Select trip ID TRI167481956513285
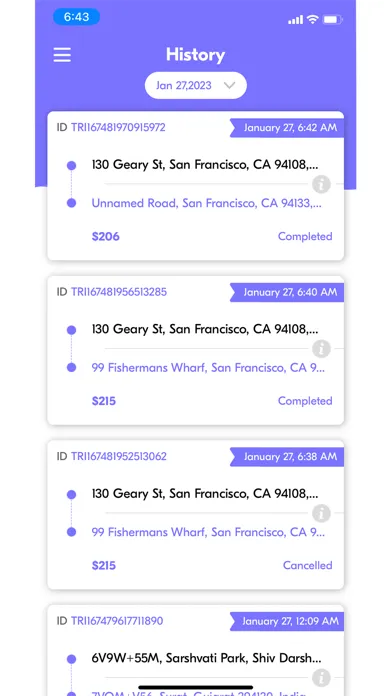Screen dimensions: 392x696 (119, 292)
